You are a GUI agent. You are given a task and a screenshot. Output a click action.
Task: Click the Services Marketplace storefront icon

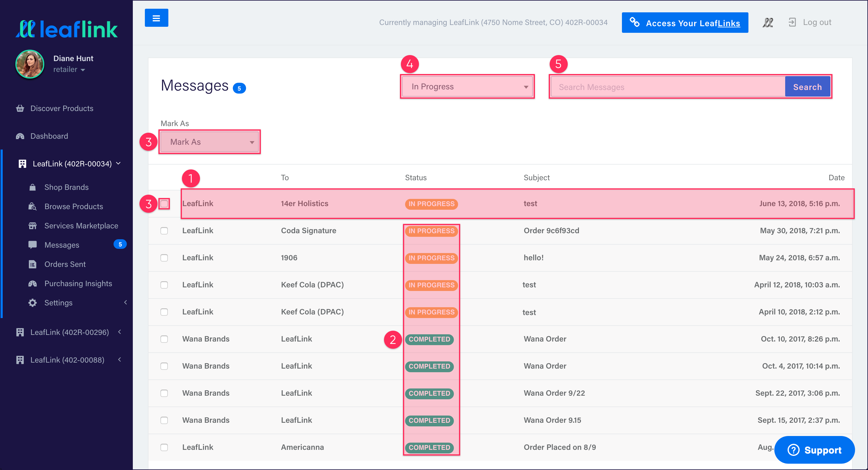click(32, 226)
